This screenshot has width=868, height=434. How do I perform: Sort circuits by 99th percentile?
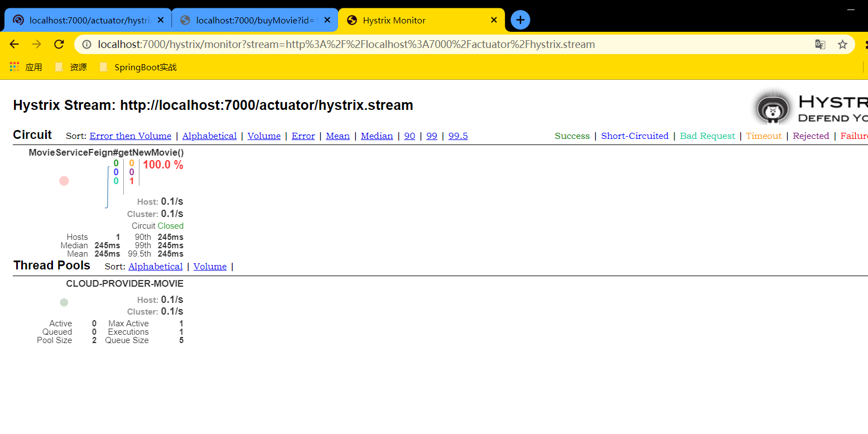pyautogui.click(x=432, y=136)
